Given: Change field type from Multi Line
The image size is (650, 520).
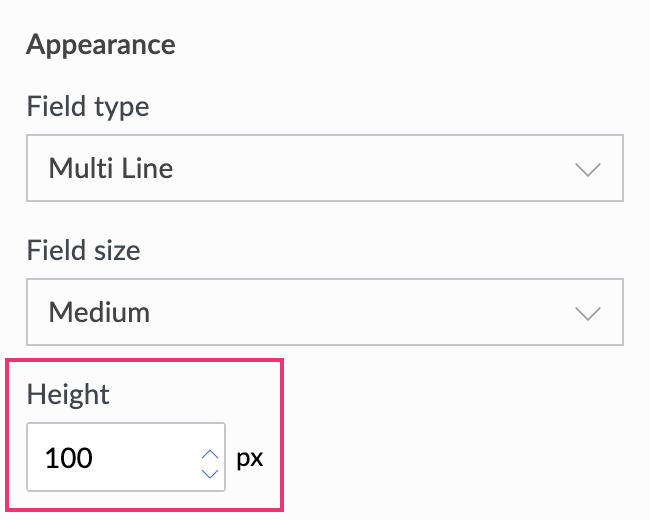Looking at the screenshot, I should click(325, 168).
